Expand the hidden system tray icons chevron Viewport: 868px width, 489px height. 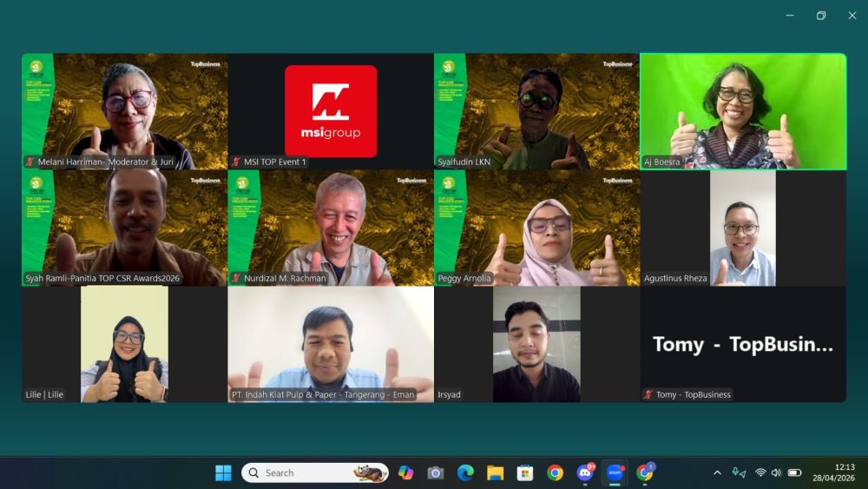pyautogui.click(x=717, y=472)
